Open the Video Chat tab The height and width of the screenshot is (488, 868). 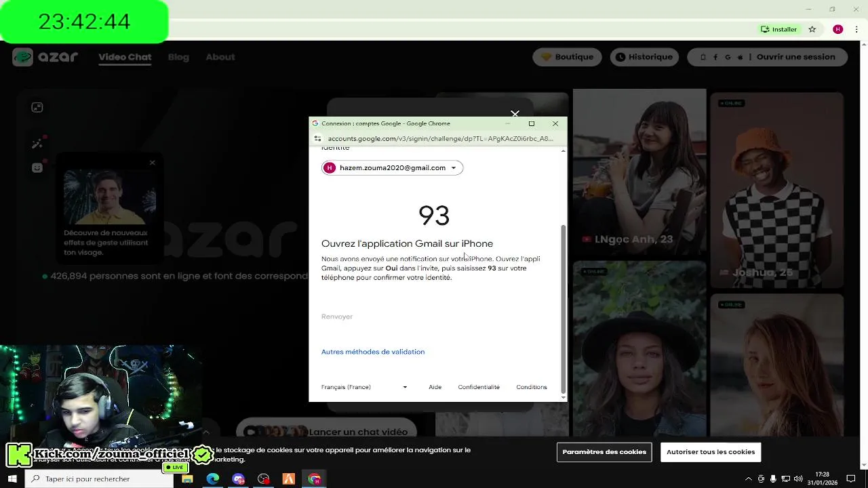pos(125,57)
